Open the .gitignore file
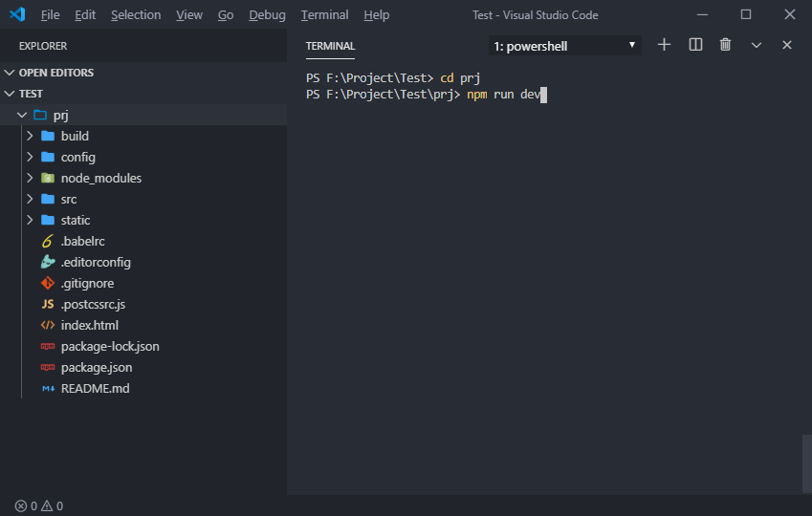 pyautogui.click(x=88, y=283)
